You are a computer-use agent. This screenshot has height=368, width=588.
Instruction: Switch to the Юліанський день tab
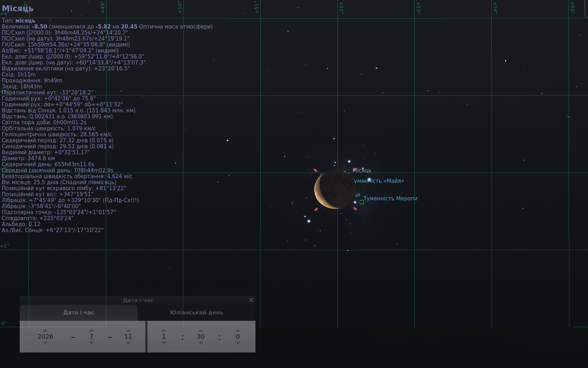coord(196,312)
